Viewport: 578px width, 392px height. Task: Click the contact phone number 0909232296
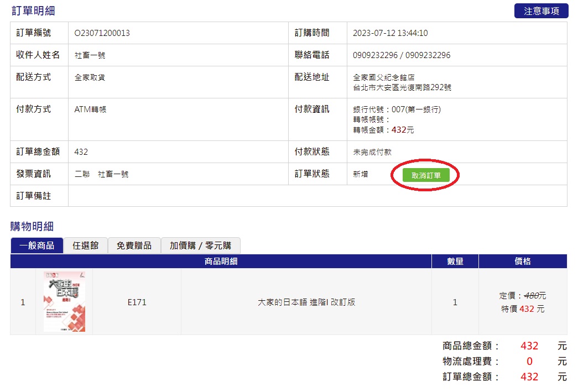point(374,55)
